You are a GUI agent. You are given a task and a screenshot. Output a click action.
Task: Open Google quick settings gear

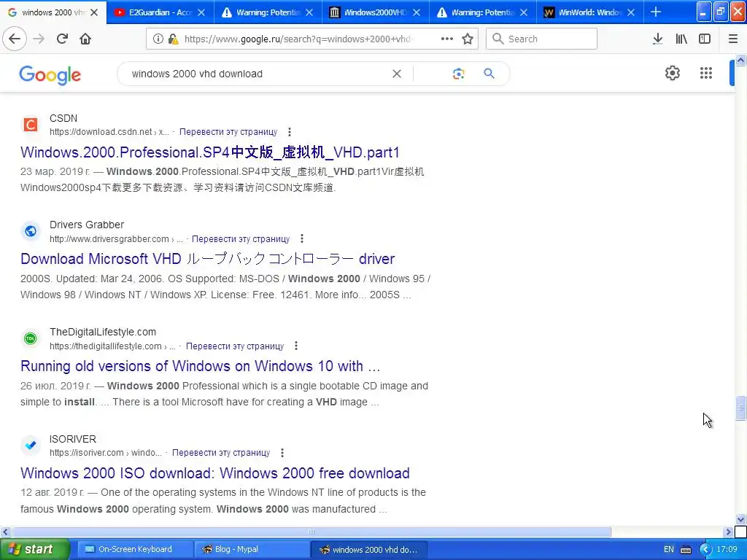coord(672,73)
